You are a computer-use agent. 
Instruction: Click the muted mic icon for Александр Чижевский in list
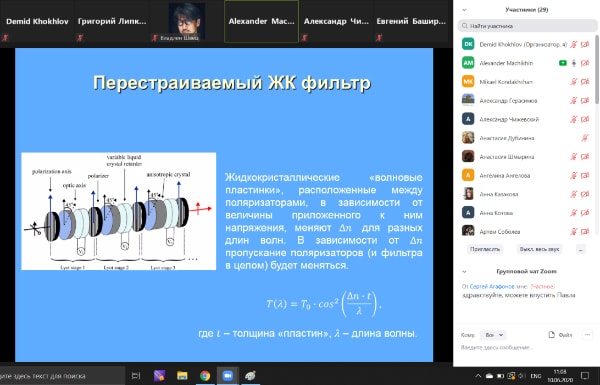coord(574,119)
